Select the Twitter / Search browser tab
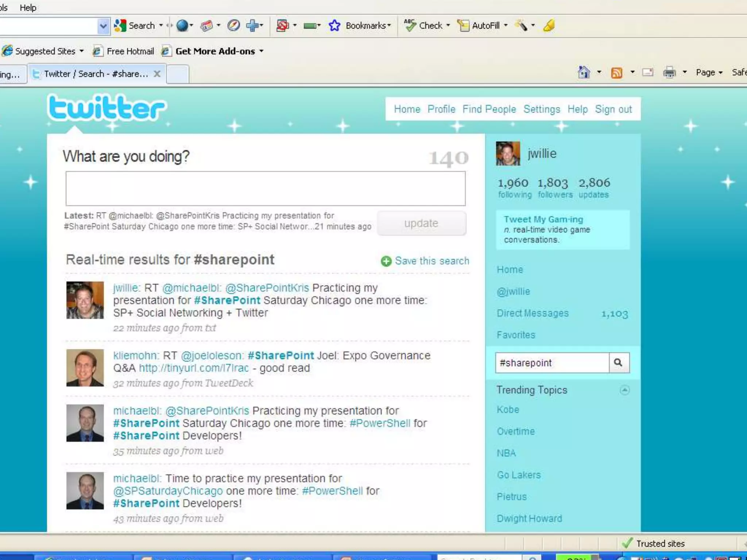 coord(95,74)
